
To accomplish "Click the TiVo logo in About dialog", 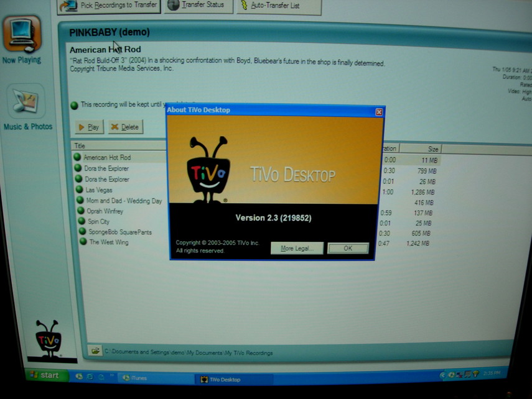I will (x=208, y=170).
